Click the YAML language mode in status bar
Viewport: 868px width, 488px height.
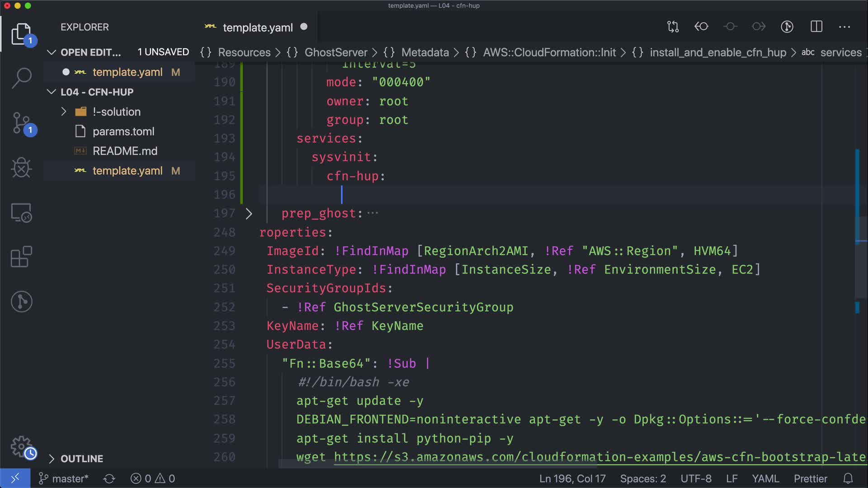[765, 479]
